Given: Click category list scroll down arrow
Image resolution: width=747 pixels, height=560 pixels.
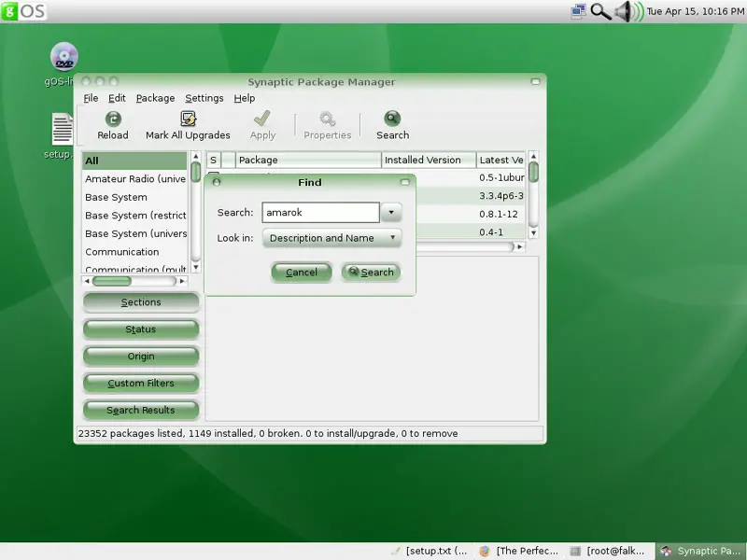Looking at the screenshot, I should click(196, 268).
